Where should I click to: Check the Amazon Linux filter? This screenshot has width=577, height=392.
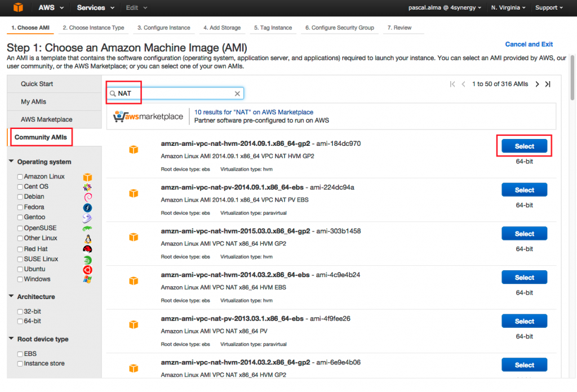coord(20,177)
